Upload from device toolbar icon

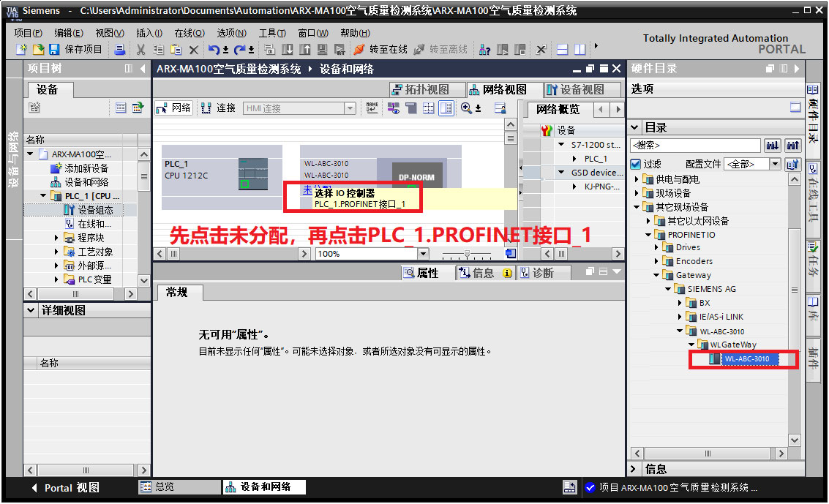(x=305, y=49)
